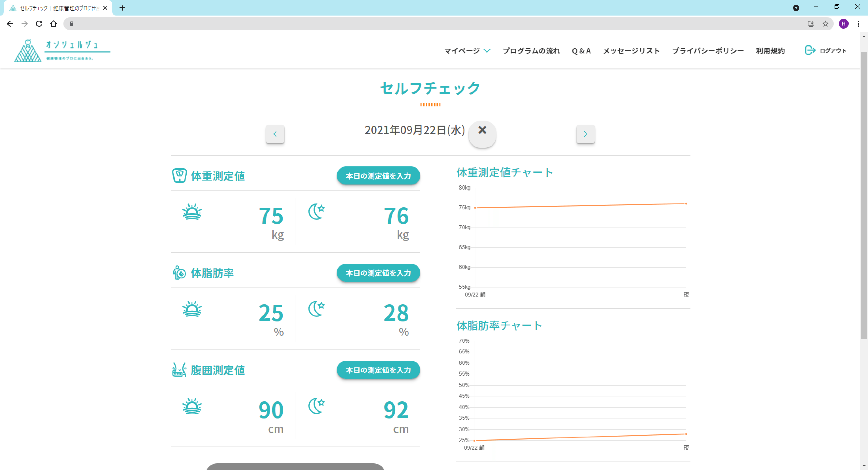Go to the previous day with the left chevron

(275, 134)
